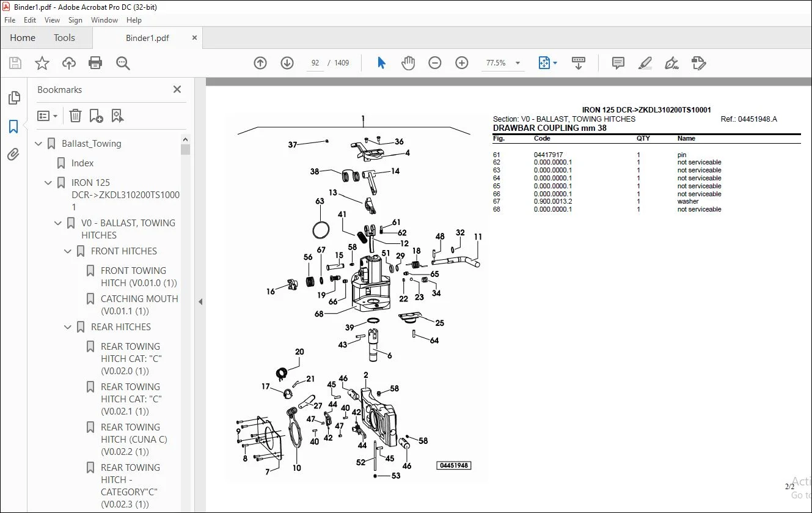Switch to the Home tab
Screen dimensions: 812x513
23,38
